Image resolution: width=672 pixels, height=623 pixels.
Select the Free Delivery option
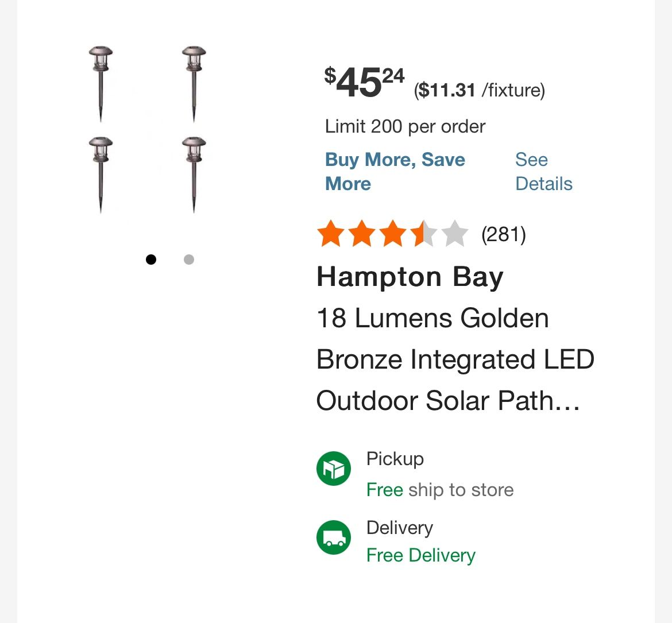tap(421, 555)
